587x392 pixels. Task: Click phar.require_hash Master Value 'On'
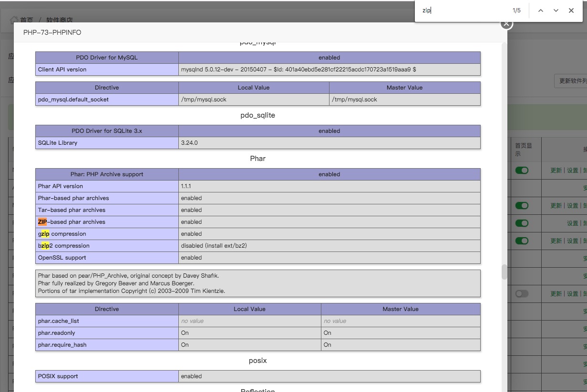coord(328,345)
